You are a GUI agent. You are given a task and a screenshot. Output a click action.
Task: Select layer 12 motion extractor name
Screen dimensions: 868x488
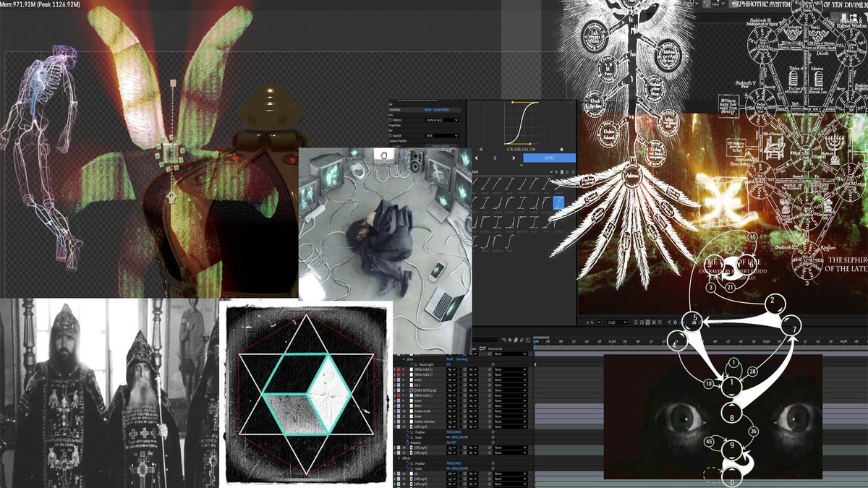(425, 421)
